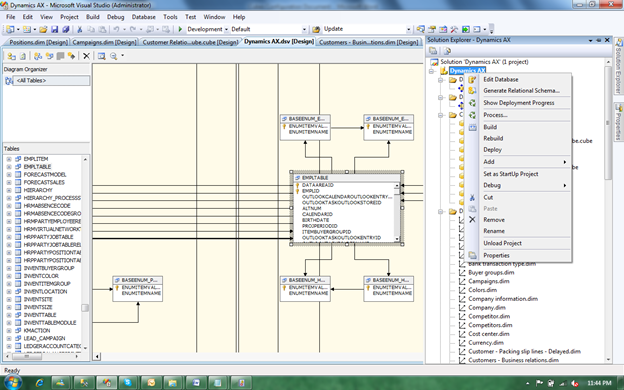Screen dimensions: 624x390
Task: Switch to Campaigns.dim [Design] tab
Action: [x=105, y=42]
